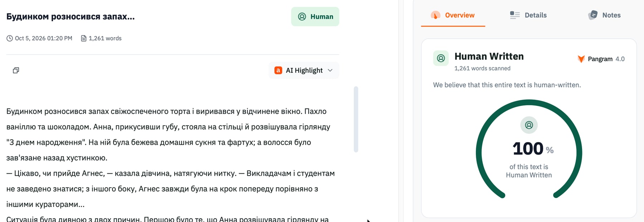Image resolution: width=644 pixels, height=222 pixels.
Task: Click the "Human Written" heading
Action: pyautogui.click(x=489, y=57)
